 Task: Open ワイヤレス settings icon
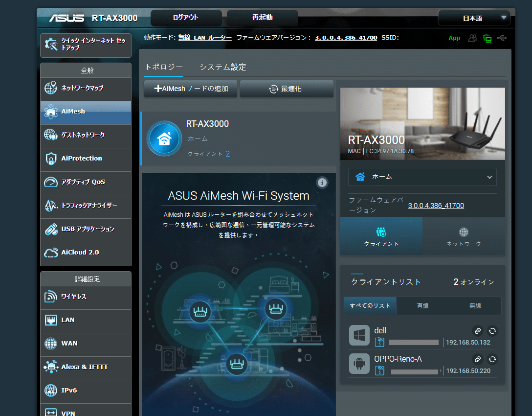[51, 297]
